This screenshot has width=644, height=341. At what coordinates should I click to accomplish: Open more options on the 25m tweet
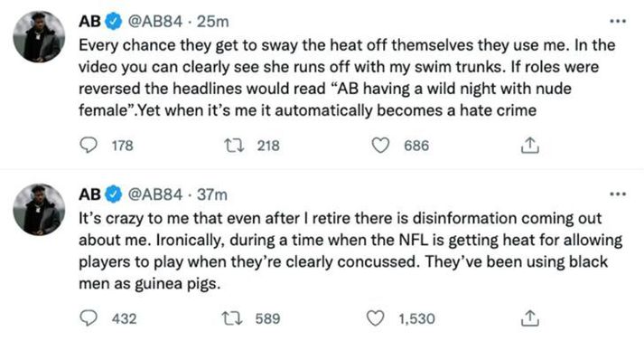pos(618,22)
